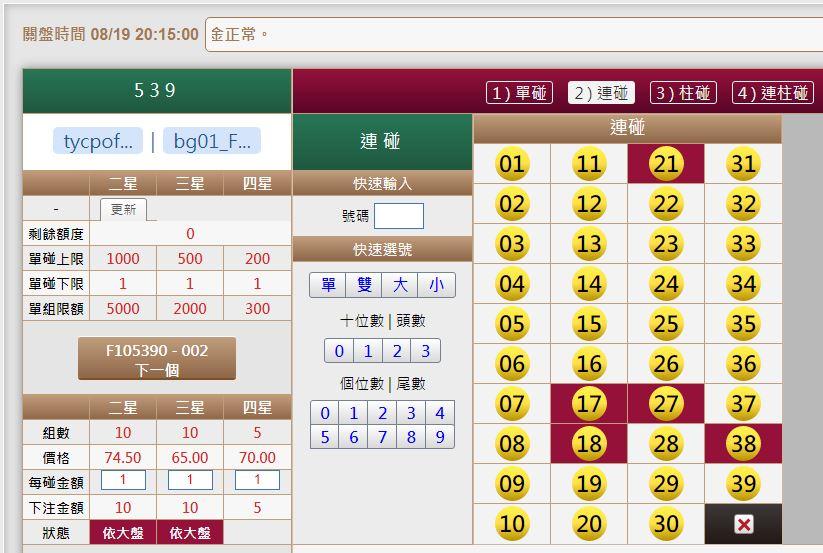Focus the 三星 每碰金額 input field
This screenshot has width=823, height=553.
coord(190,480)
